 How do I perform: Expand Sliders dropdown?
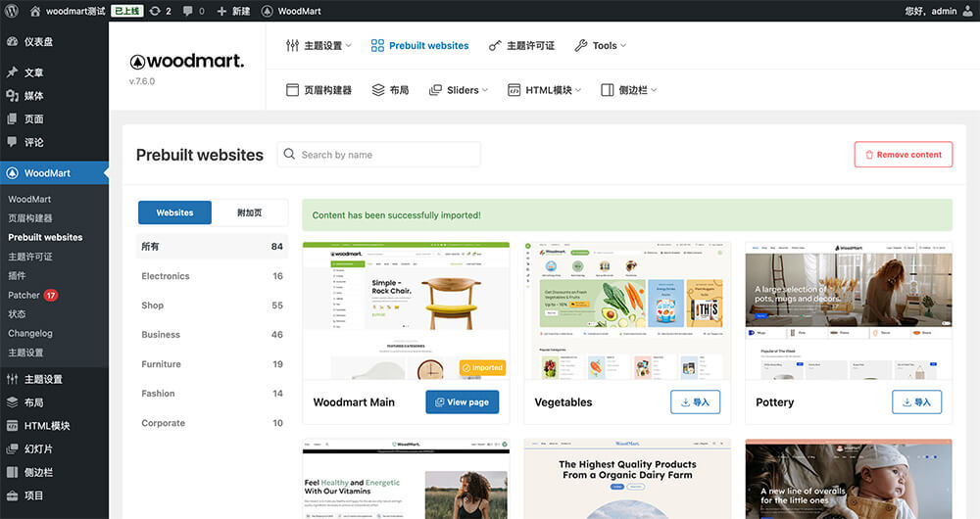(458, 90)
